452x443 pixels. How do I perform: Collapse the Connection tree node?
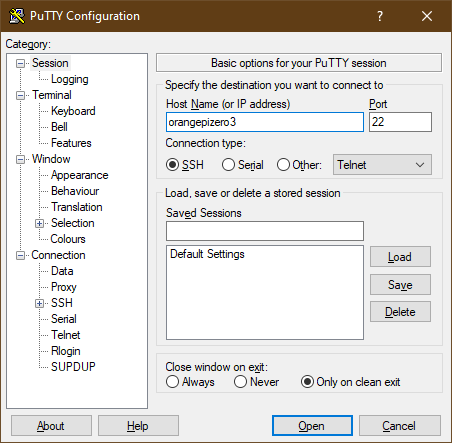(x=21, y=255)
